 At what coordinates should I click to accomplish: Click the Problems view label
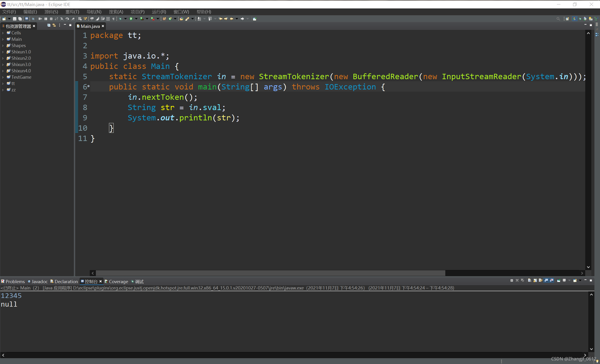pyautogui.click(x=15, y=282)
